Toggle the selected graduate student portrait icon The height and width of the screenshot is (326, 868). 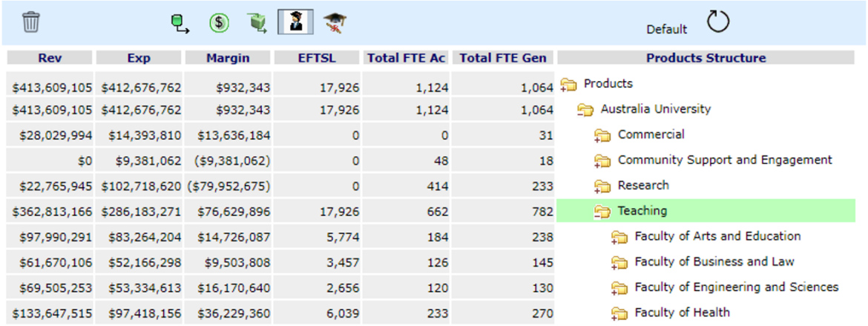(x=295, y=22)
